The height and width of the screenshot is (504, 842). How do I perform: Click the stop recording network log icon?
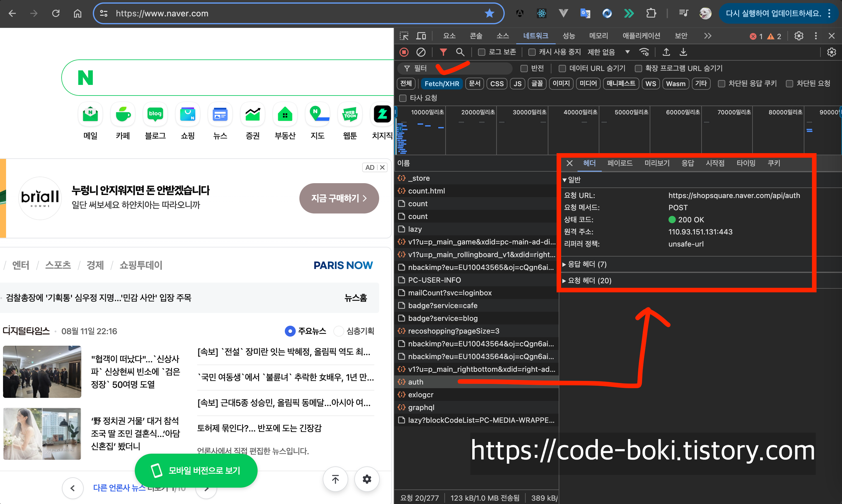[x=404, y=52]
